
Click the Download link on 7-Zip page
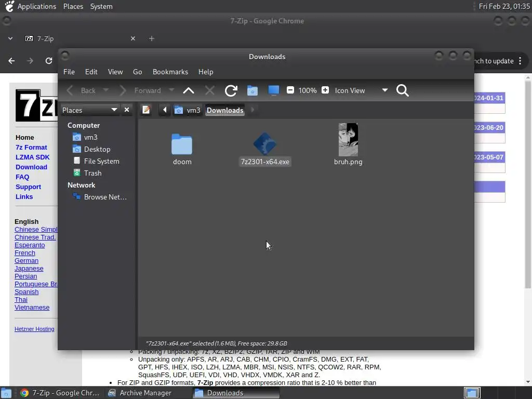(x=31, y=167)
